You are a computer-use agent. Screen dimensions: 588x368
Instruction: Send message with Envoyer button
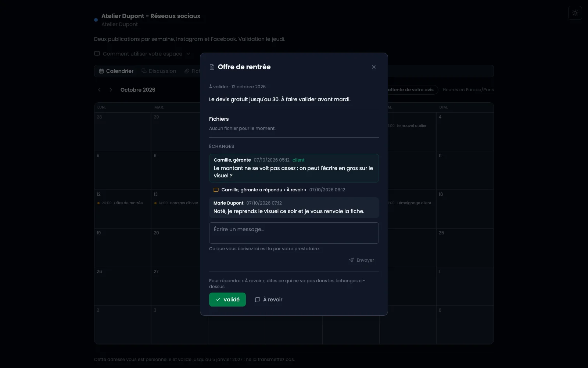(361, 260)
